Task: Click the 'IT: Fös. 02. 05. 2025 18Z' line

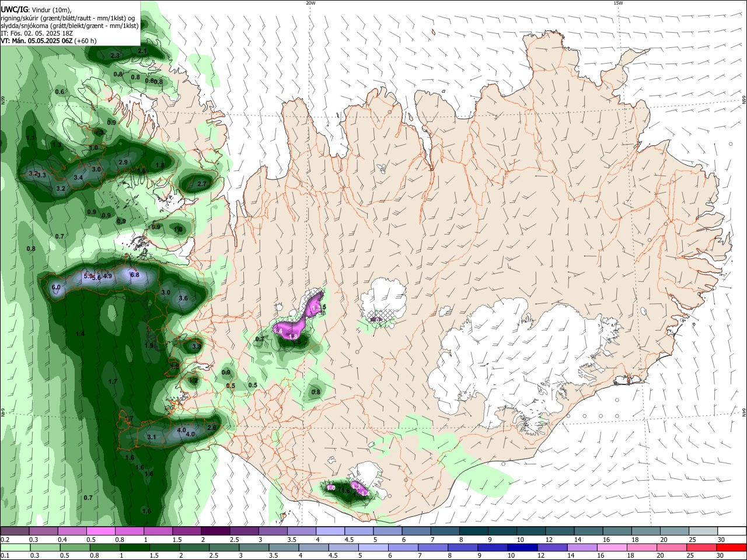Action: pos(37,33)
